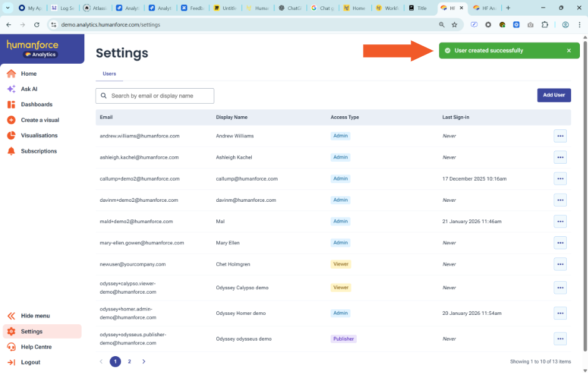Click the search by email field
The height and width of the screenshot is (373, 588).
pos(160,96)
